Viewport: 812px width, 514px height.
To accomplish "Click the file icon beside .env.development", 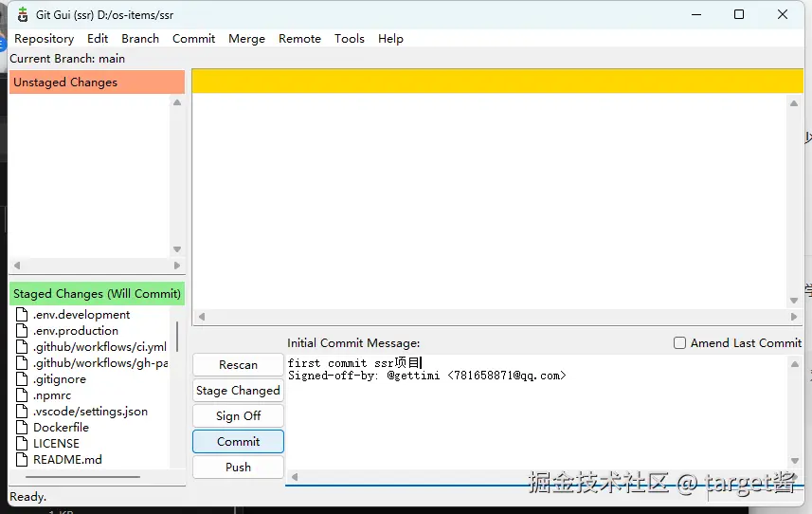I will coord(22,315).
